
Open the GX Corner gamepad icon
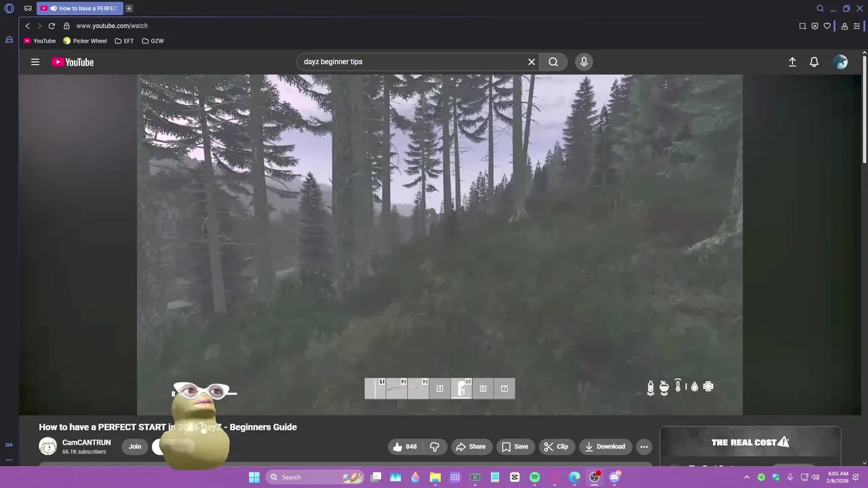coord(28,9)
